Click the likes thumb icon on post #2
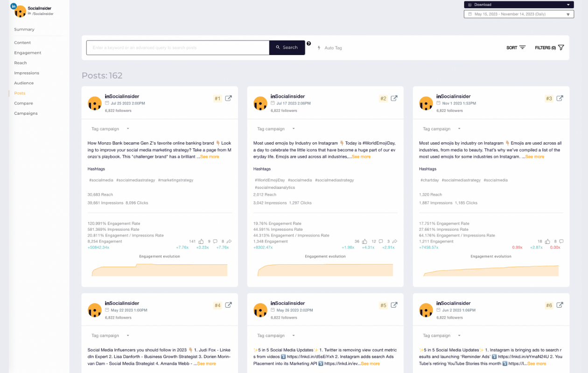Screen dimensions: 588x373 click(x=364, y=242)
